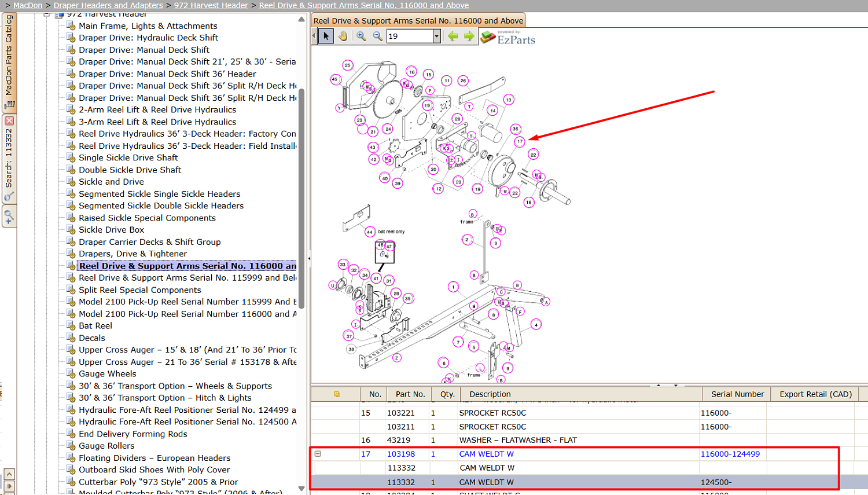The height and width of the screenshot is (495, 868).
Task: Collapse the catalog tree pane using the divider handle
Action: (x=309, y=258)
